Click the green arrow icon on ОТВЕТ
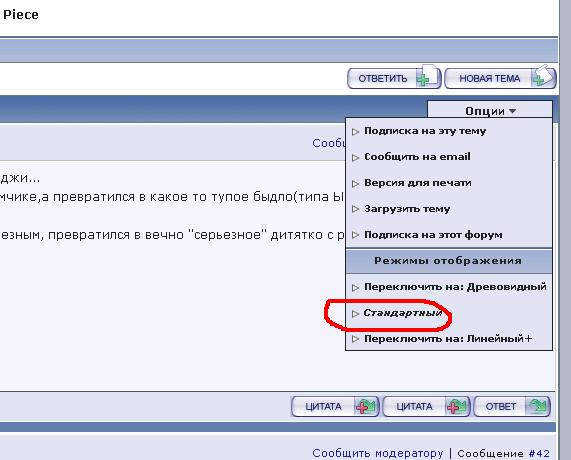Screen dimensions: 571x460 (x=537, y=406)
